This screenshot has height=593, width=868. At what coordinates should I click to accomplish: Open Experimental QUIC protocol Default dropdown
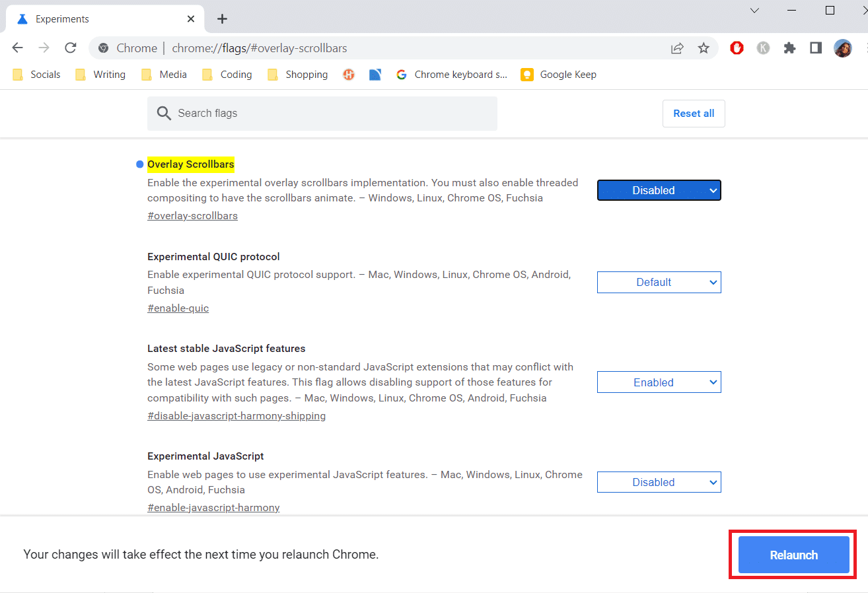[659, 282]
